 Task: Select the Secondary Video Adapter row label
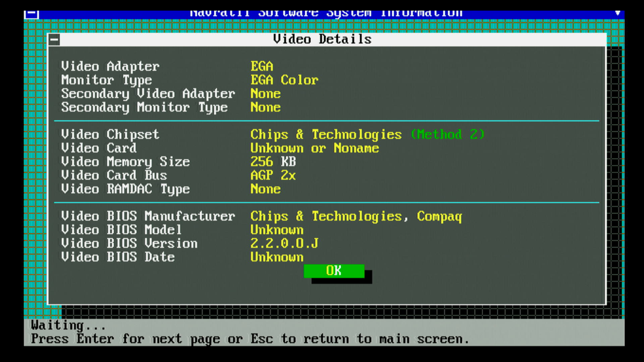tap(148, 94)
